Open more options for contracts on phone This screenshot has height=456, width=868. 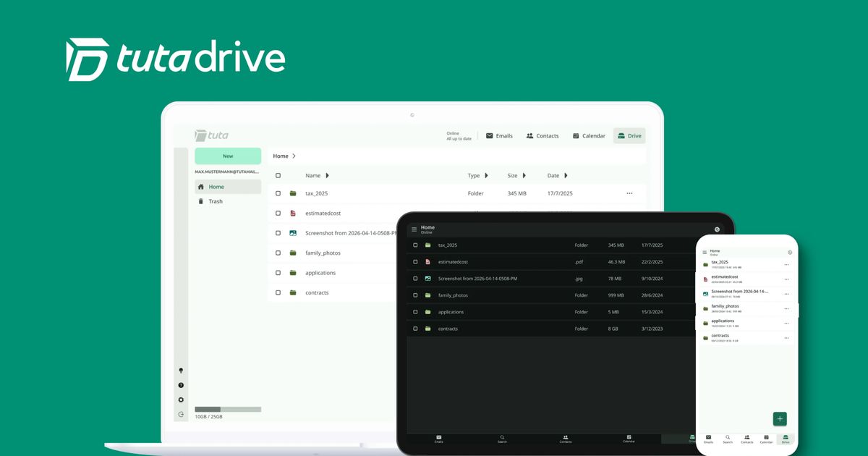[787, 338]
